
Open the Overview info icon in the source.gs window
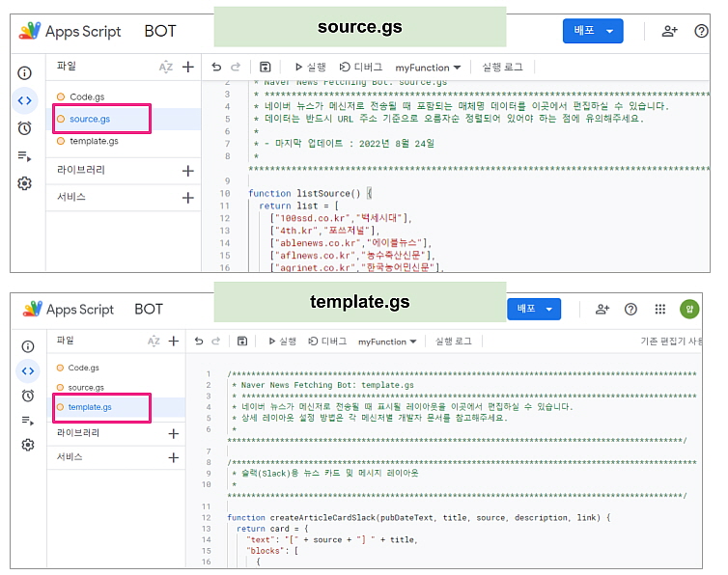25,72
